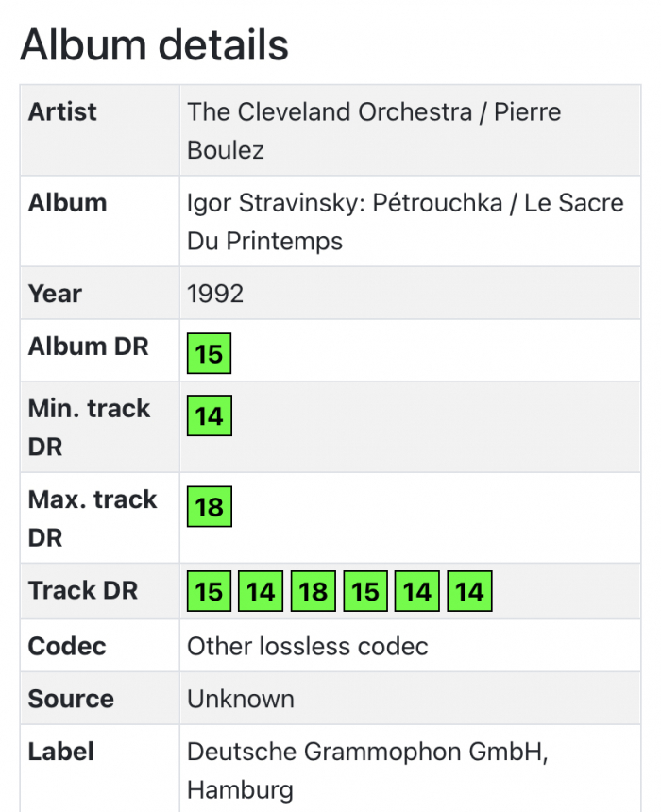Image resolution: width=661 pixels, height=812 pixels.
Task: Click the Album details heading
Action: pyautogui.click(x=154, y=44)
